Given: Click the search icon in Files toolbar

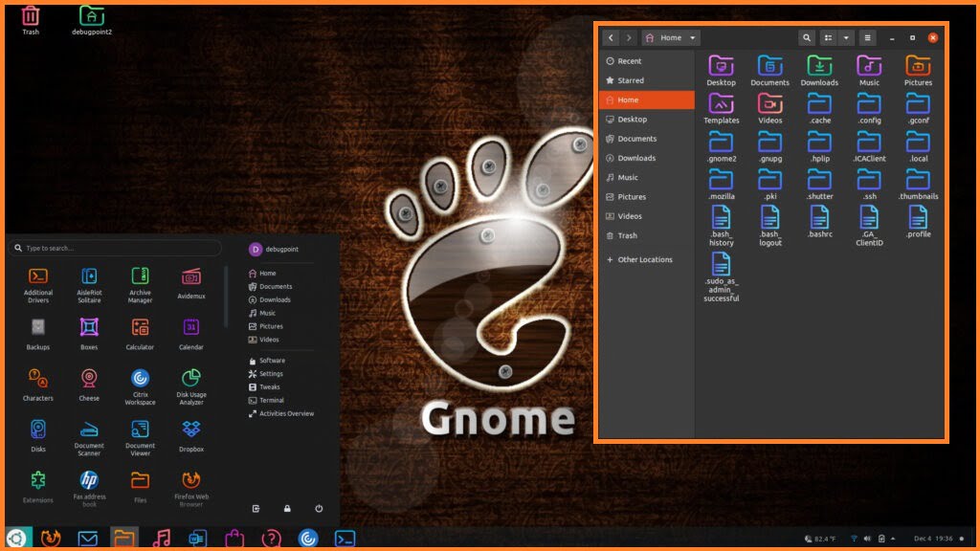Looking at the screenshot, I should click(x=806, y=38).
